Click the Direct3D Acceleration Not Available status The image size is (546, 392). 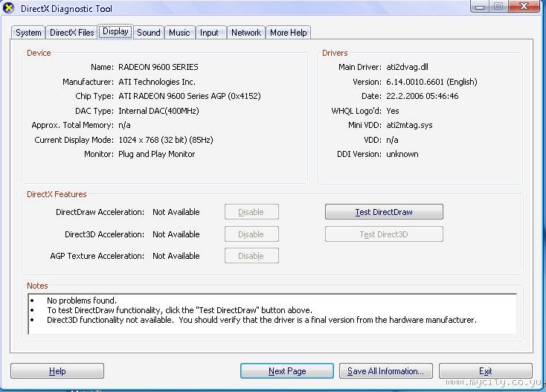[x=176, y=234]
